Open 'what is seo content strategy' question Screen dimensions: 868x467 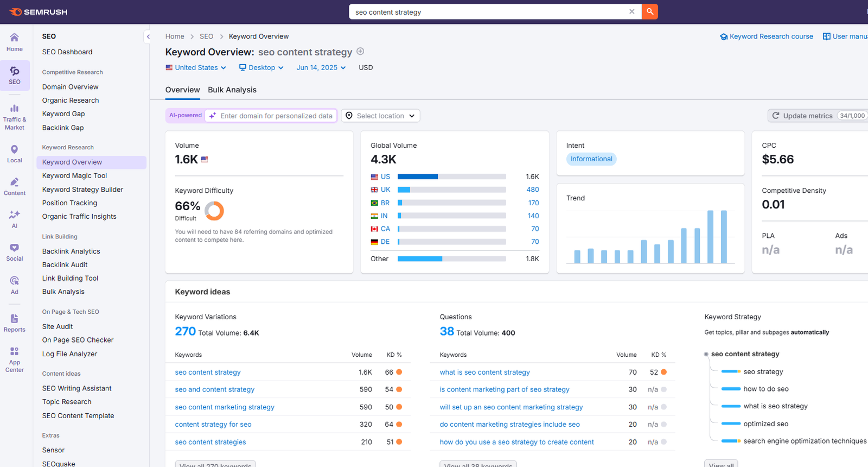click(x=485, y=373)
